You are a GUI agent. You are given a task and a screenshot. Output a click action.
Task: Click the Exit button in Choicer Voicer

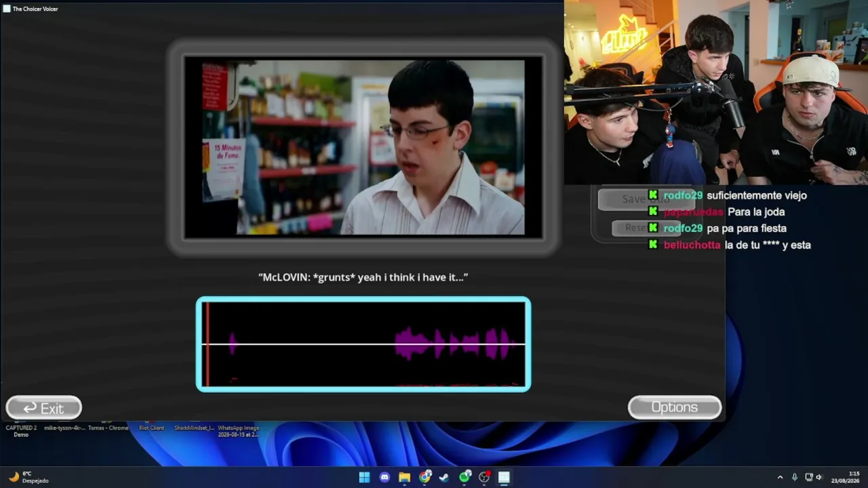pyautogui.click(x=44, y=408)
